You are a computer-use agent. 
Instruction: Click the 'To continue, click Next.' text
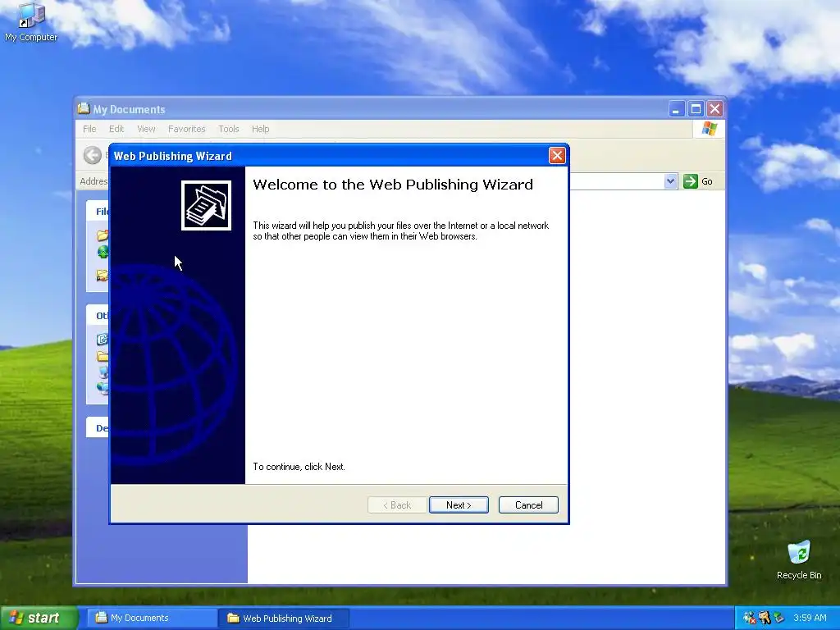click(299, 467)
